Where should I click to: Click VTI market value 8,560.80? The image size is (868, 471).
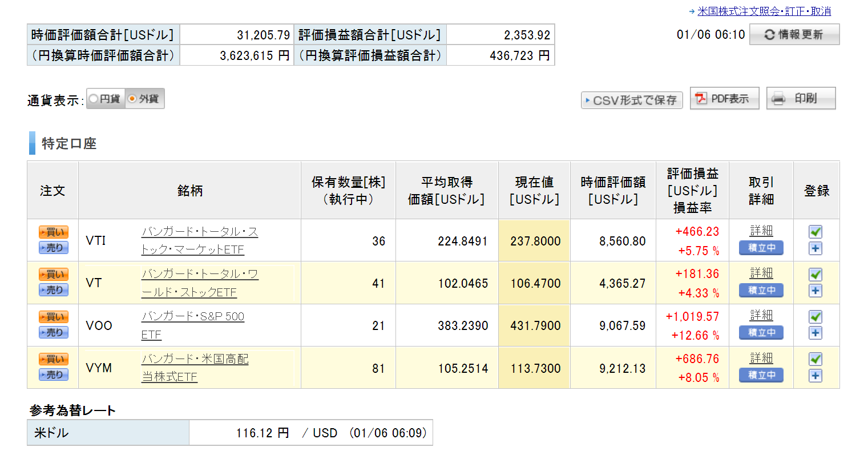pos(623,241)
